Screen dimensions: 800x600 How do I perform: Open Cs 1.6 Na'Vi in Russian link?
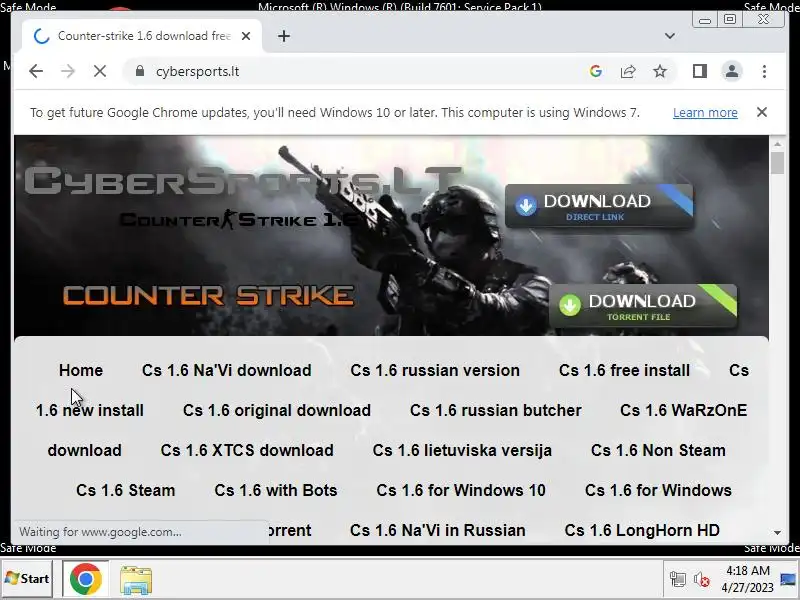437,531
